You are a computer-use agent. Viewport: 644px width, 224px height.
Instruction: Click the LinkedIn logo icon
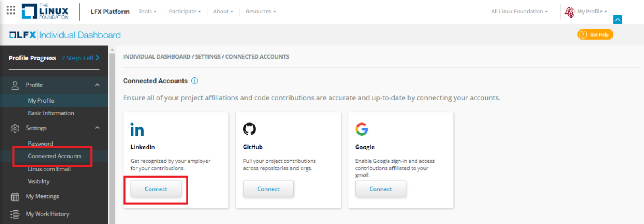(137, 129)
